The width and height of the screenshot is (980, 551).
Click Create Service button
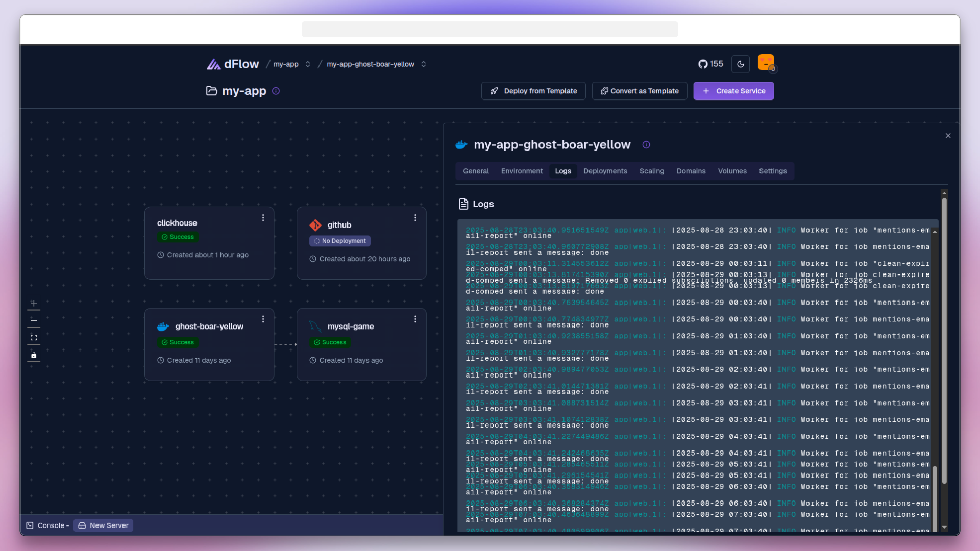pyautogui.click(x=733, y=91)
